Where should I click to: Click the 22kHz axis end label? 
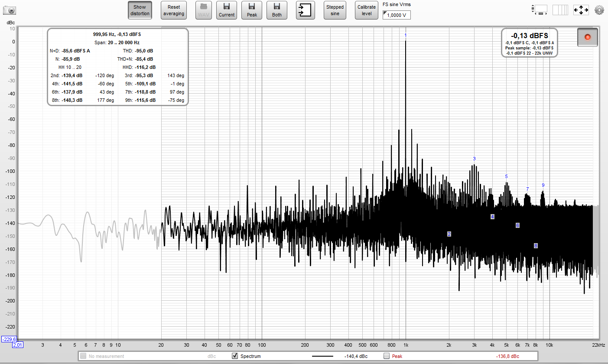pyautogui.click(x=598, y=345)
